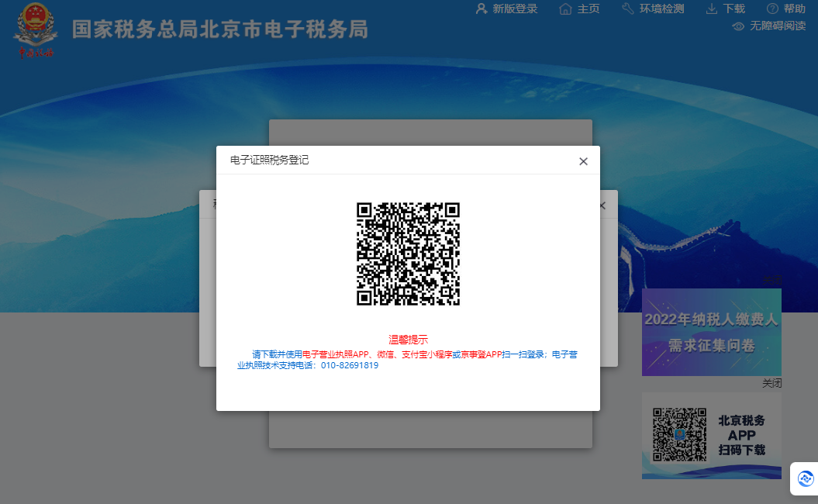Viewport: 818px width, 504px height.
Task: Click 关闭 above the 北京税务APP banner
Action: [771, 384]
